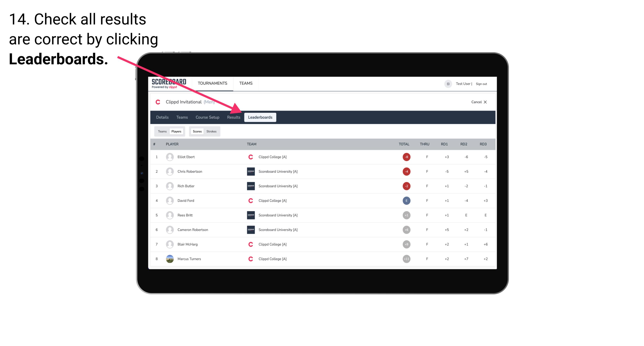This screenshot has height=346, width=644.
Task: Toggle the Teams filter button
Action: point(162,131)
